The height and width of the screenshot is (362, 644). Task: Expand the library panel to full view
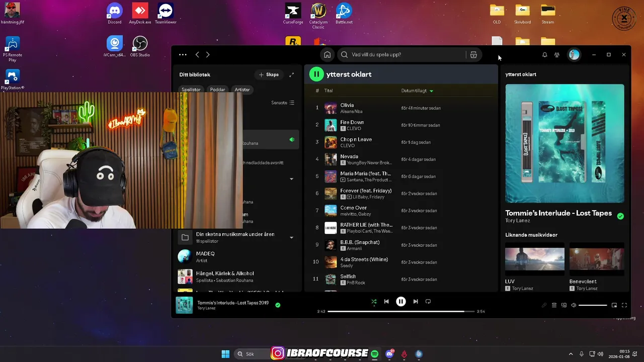[x=291, y=74]
